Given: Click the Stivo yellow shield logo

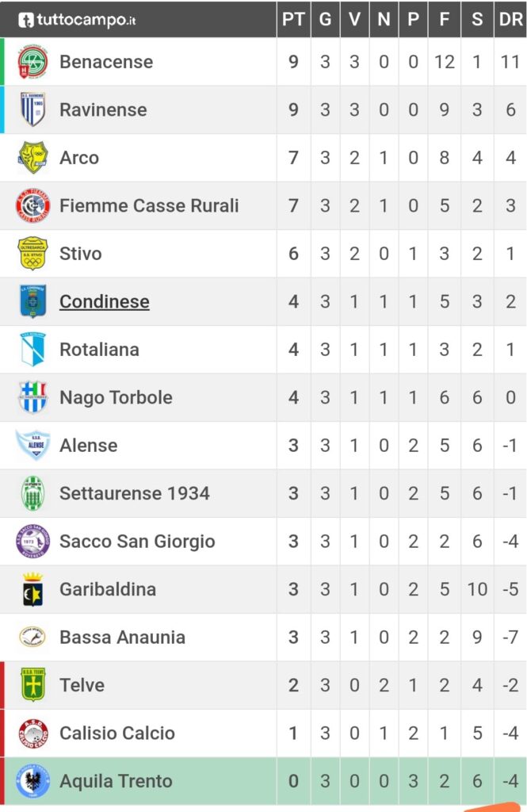Looking at the screenshot, I should pyautogui.click(x=32, y=253).
